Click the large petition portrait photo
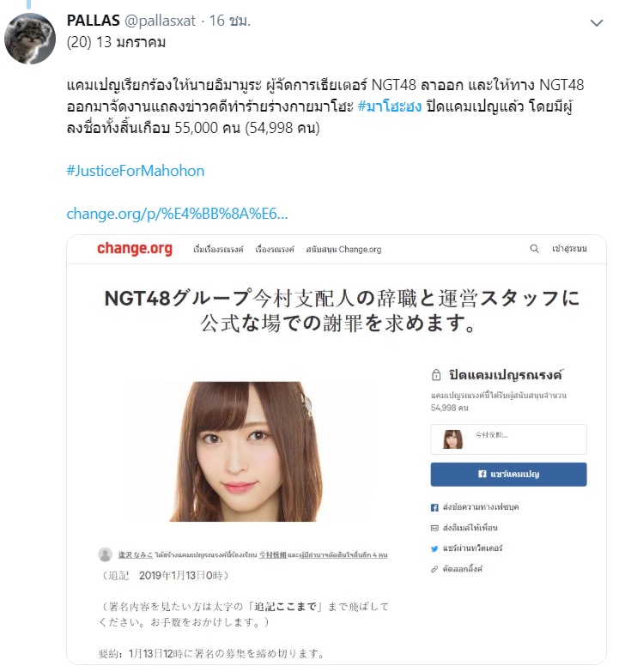 pyautogui.click(x=246, y=451)
